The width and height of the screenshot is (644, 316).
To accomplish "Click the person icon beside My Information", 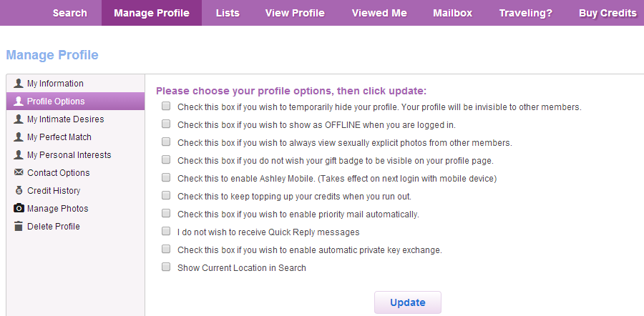I will (x=19, y=84).
